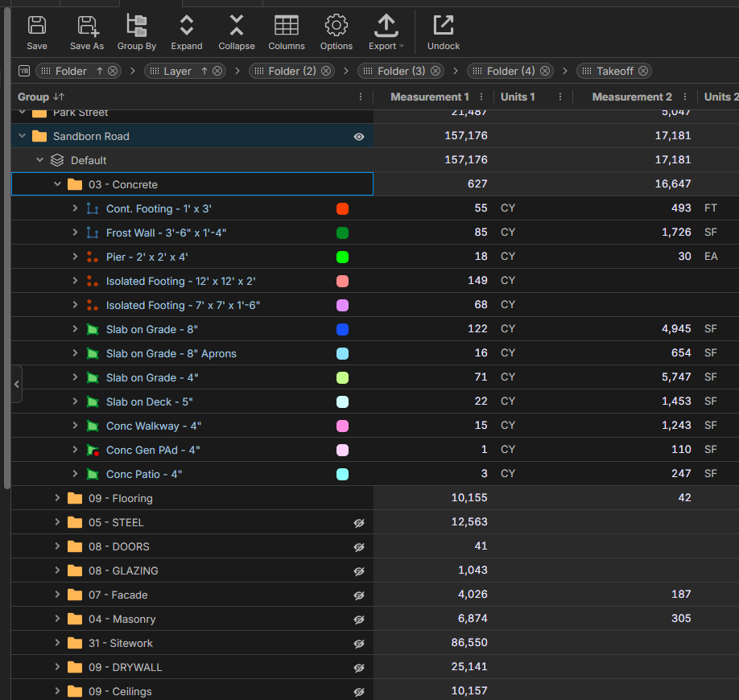
Task: Click the Save As icon
Action: click(x=88, y=26)
